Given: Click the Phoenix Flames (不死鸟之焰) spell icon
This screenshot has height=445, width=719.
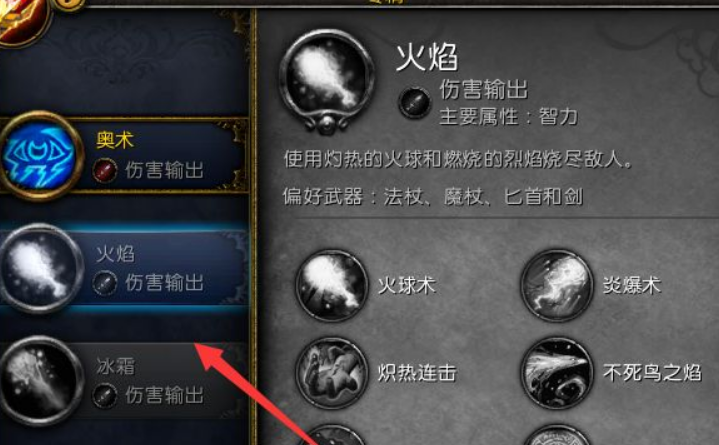Looking at the screenshot, I should click(557, 373).
